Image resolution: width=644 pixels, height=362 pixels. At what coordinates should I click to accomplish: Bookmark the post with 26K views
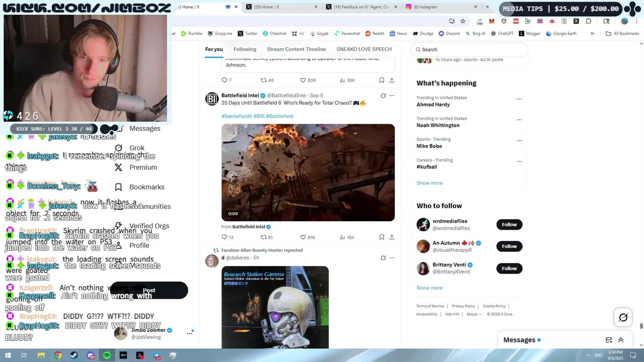(x=382, y=80)
